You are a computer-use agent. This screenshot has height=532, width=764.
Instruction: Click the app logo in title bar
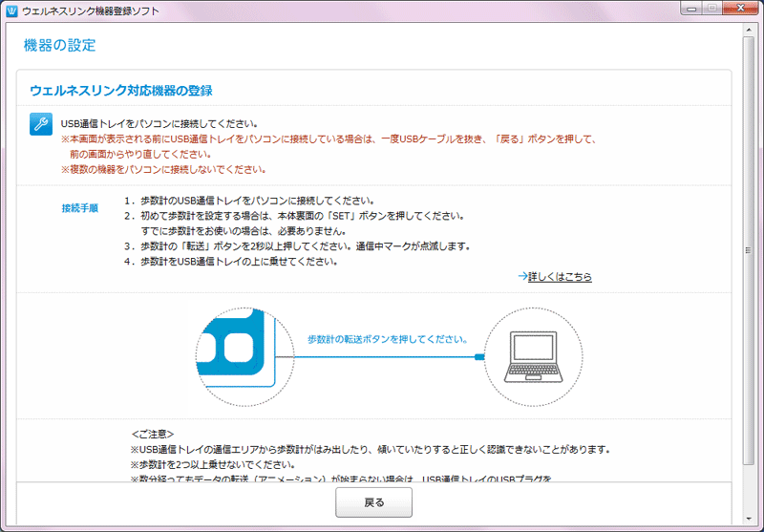pyautogui.click(x=11, y=11)
